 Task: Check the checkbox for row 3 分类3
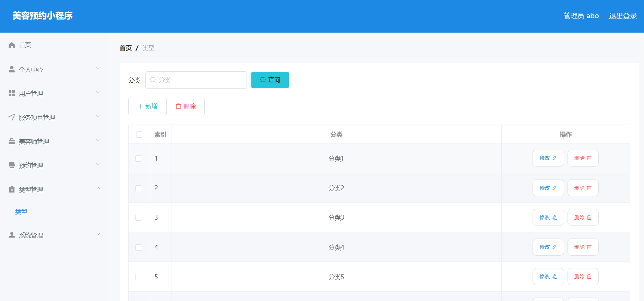click(139, 218)
